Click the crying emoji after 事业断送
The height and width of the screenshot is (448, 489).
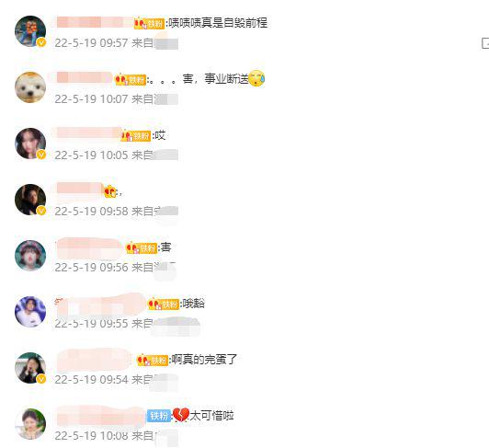point(256,78)
